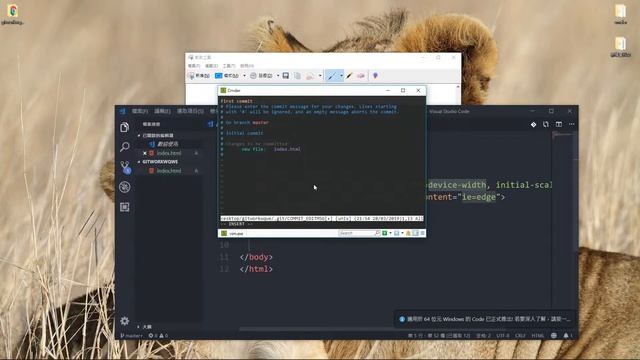
Task: Click the feedback smiley in VS Code status bar
Action: (554, 336)
